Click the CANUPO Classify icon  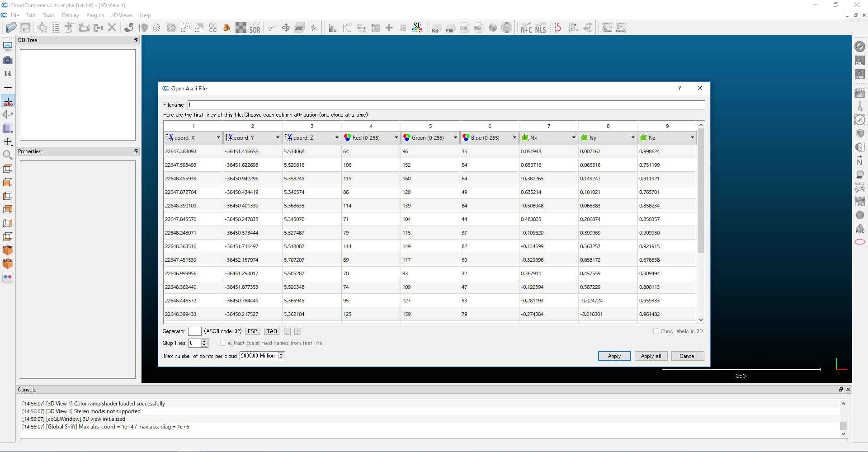(x=621, y=28)
